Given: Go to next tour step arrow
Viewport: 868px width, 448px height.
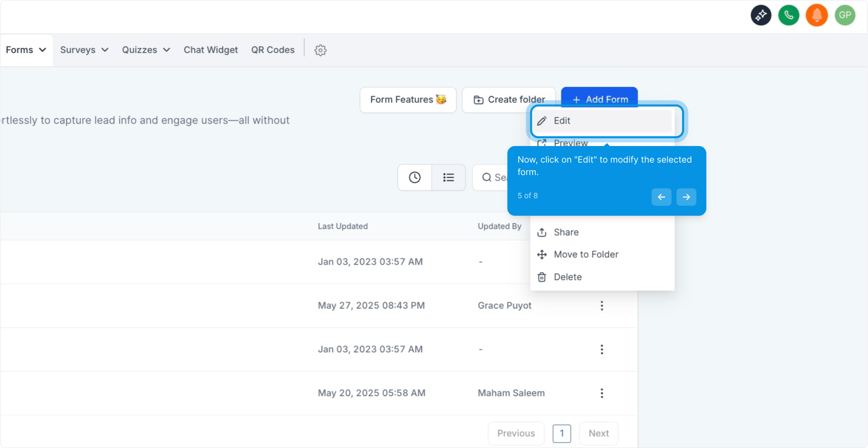Looking at the screenshot, I should [686, 197].
